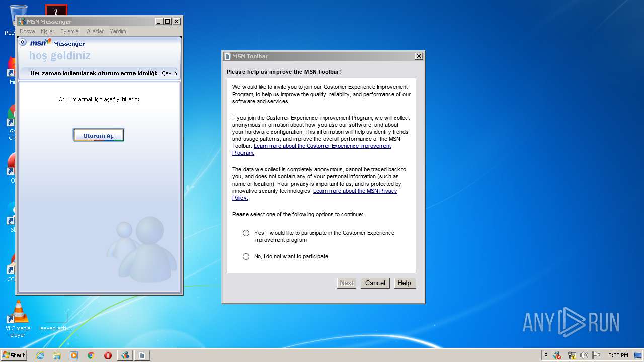Open the Kişiler menu

click(47, 31)
